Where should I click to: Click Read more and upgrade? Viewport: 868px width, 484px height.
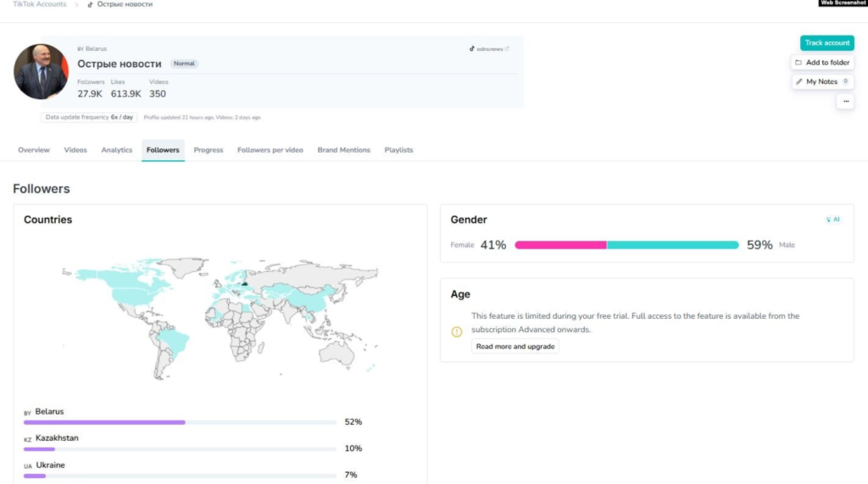pos(515,347)
